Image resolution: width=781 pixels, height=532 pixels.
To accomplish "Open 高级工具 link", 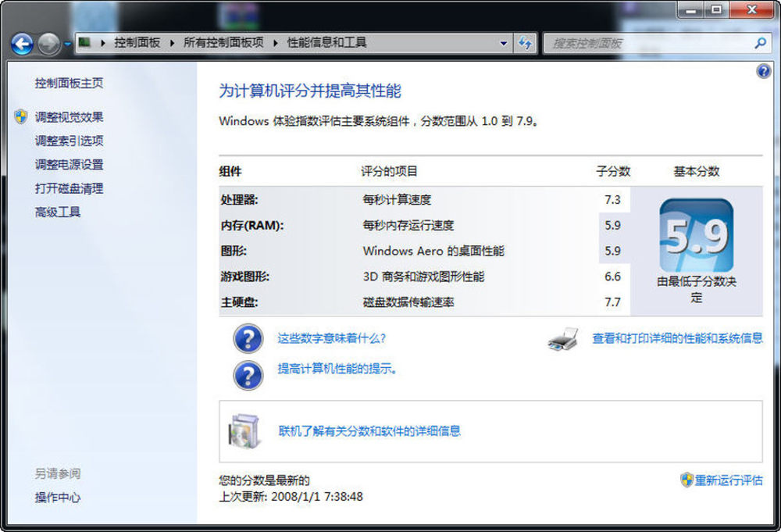I will [x=57, y=212].
